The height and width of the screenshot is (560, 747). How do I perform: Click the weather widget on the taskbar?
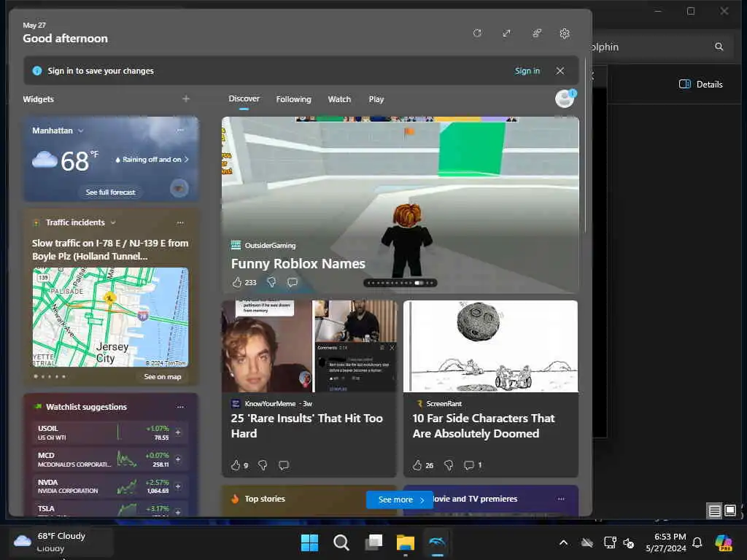[x=61, y=542]
